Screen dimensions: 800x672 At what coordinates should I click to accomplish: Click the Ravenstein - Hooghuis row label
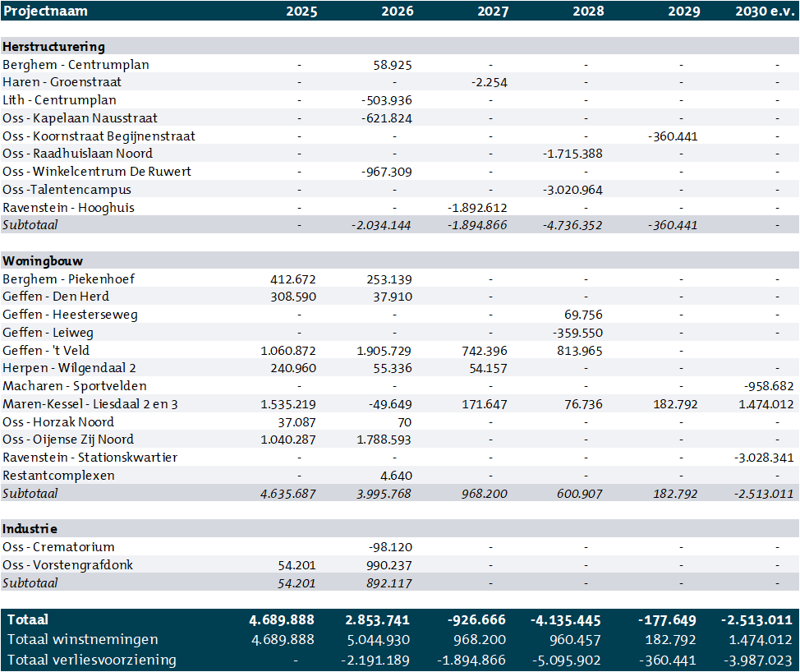coord(68,208)
